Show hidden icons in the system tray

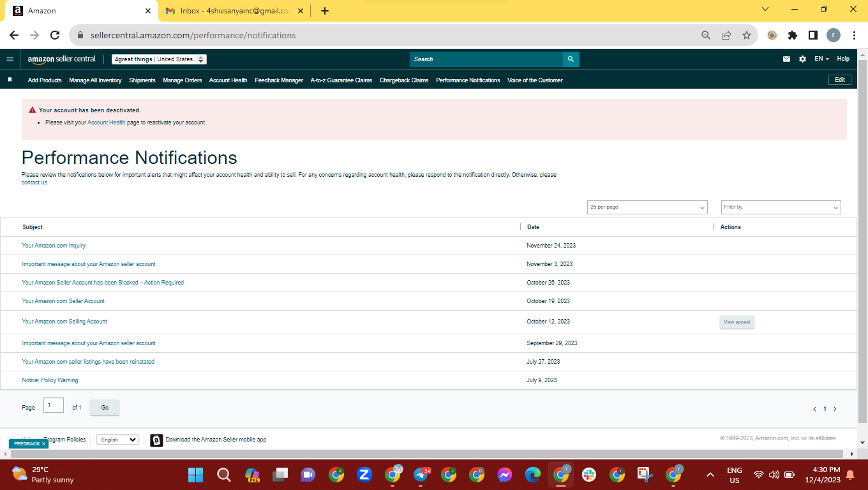click(x=710, y=475)
